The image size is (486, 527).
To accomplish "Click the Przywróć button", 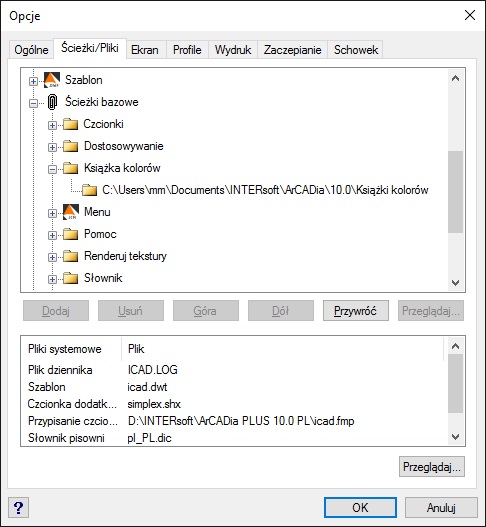I will (356, 311).
